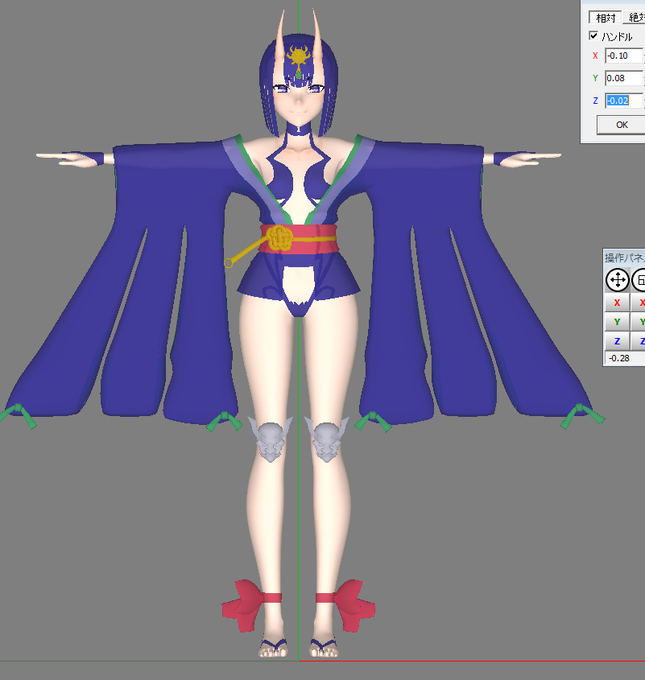This screenshot has height=680, width=645.
Task: Click the 操作パネル panel title bar
Action: click(x=624, y=258)
